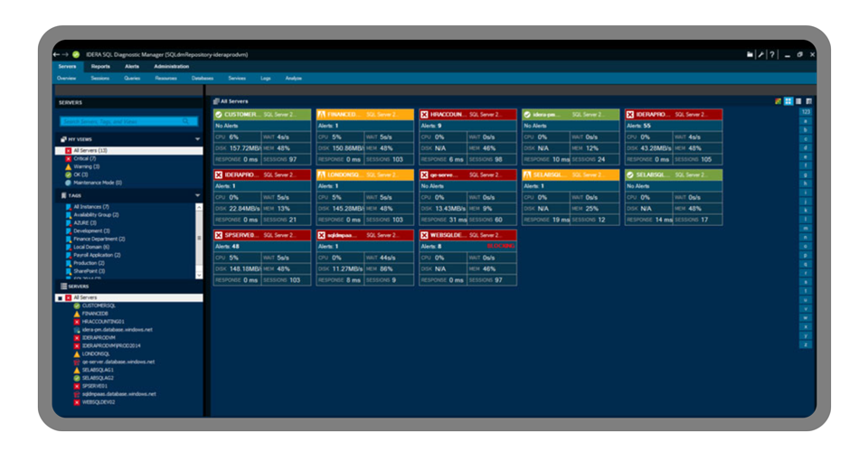Switch to the Databases sub-tab
This screenshot has width=868, height=461.
click(203, 79)
